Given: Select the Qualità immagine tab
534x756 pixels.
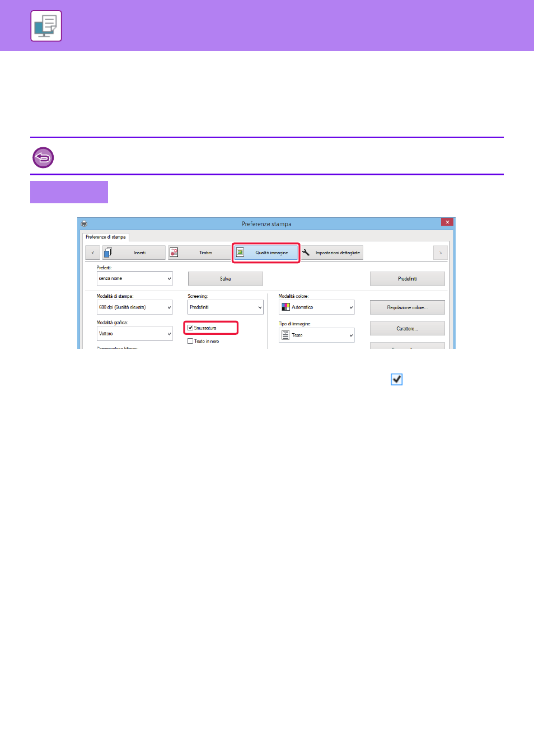Looking at the screenshot, I should tap(266, 253).
